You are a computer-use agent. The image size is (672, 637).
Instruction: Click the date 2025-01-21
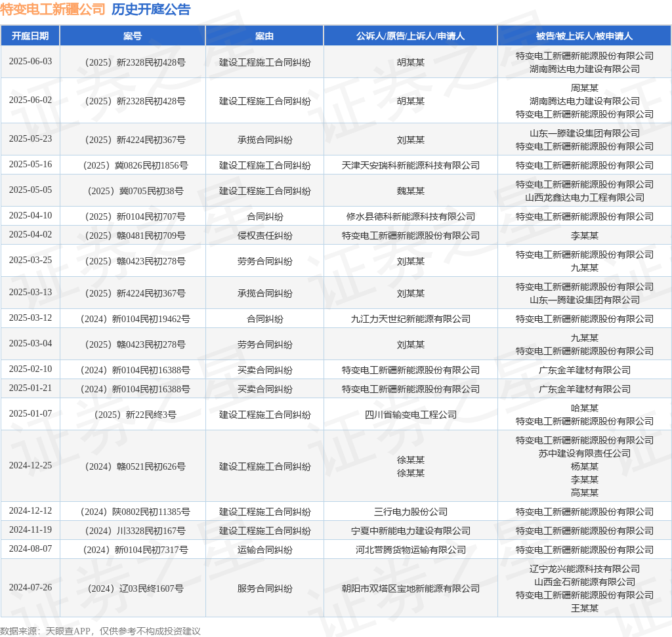(x=30, y=388)
